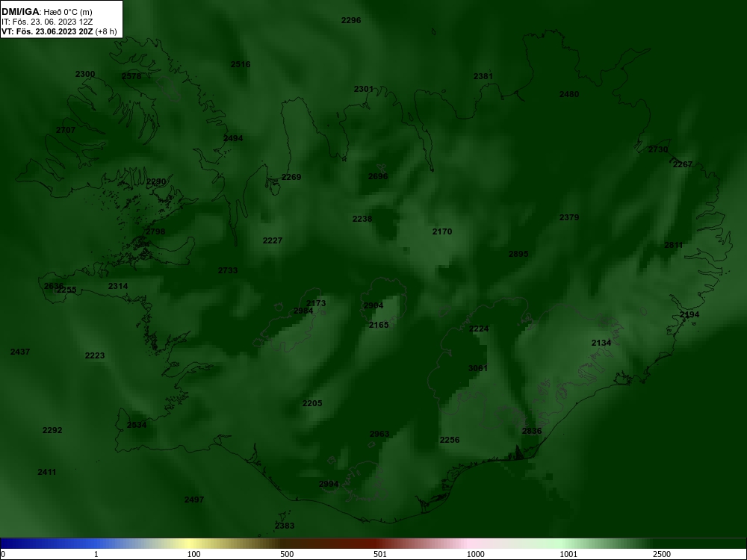Click the 2904 value label
This screenshot has height=560, width=747.
(x=373, y=305)
